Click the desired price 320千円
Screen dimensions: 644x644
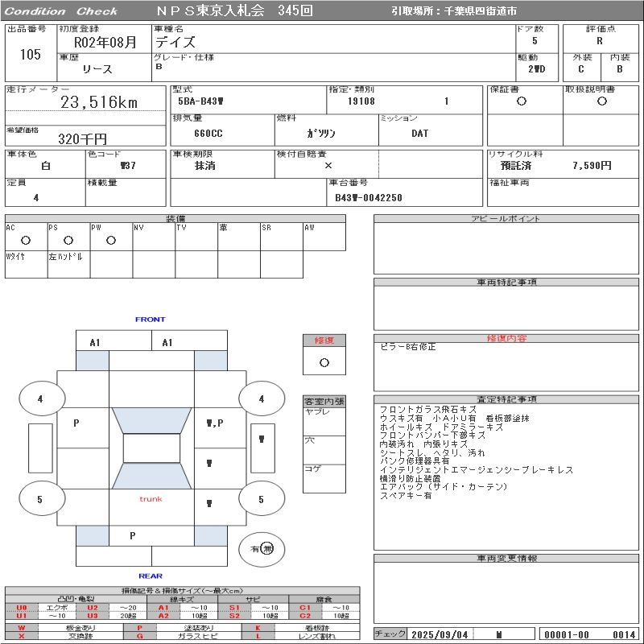click(x=83, y=138)
